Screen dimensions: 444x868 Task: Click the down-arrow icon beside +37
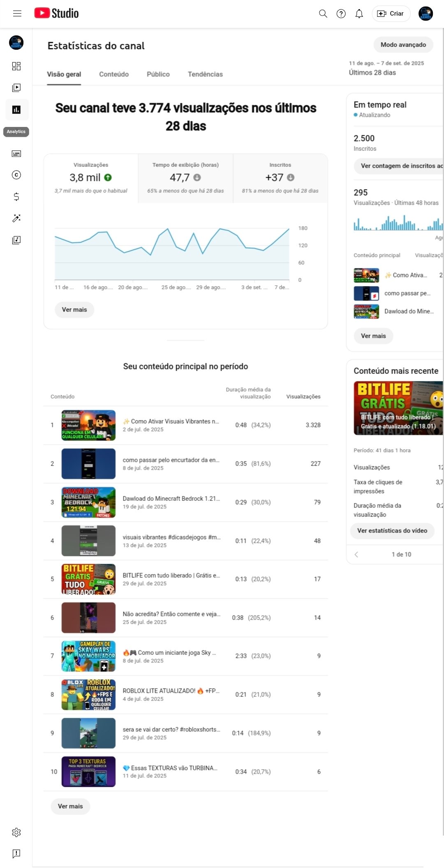(291, 177)
